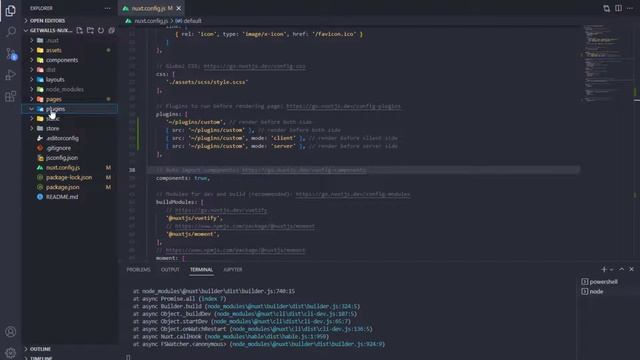Switch to the Output panel tab
The width and height of the screenshot is (640, 360).
point(170,269)
